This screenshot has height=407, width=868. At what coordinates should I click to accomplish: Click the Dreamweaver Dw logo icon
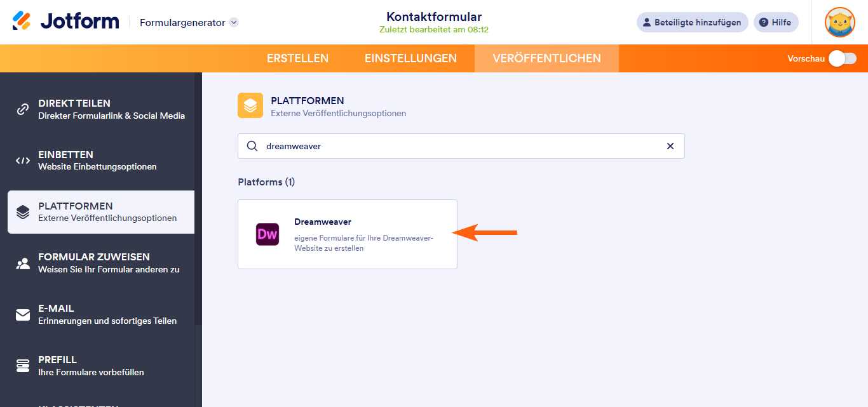268,234
